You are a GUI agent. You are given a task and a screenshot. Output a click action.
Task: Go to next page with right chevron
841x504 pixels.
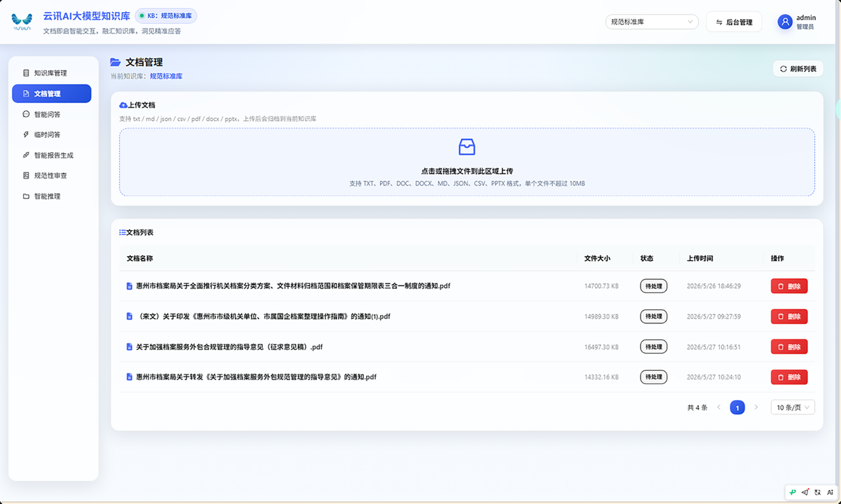pos(756,407)
